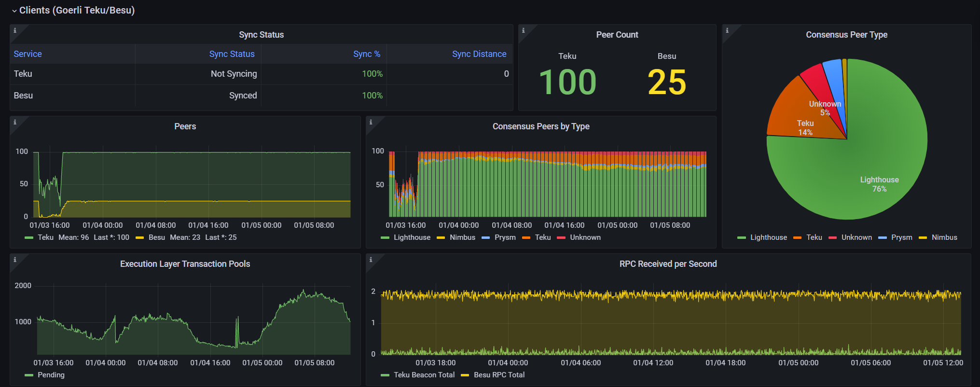Open info icon on Sync Status panel
Screen dimensions: 980x387
[15, 30]
